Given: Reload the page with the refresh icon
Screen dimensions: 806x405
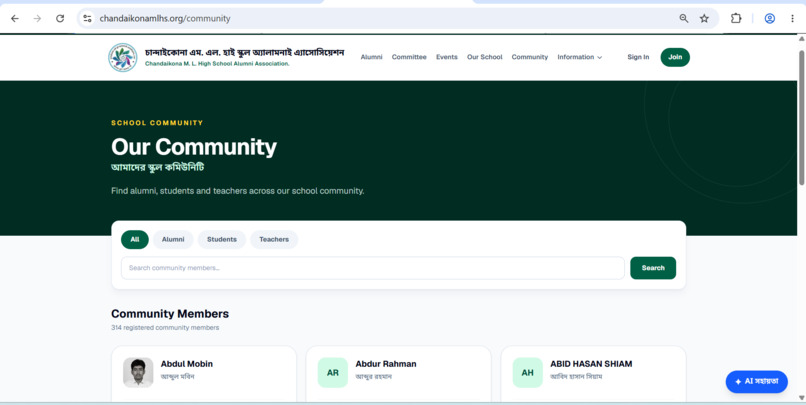Looking at the screenshot, I should point(60,19).
